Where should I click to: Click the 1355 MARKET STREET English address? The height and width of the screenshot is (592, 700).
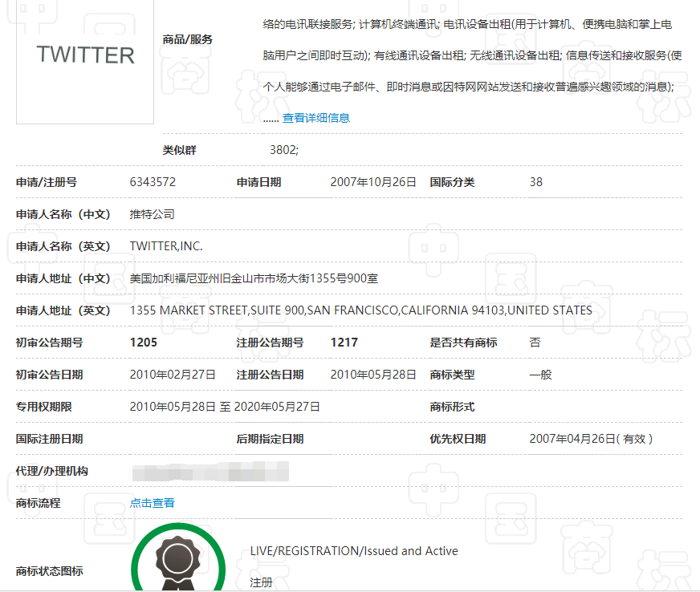360,310
